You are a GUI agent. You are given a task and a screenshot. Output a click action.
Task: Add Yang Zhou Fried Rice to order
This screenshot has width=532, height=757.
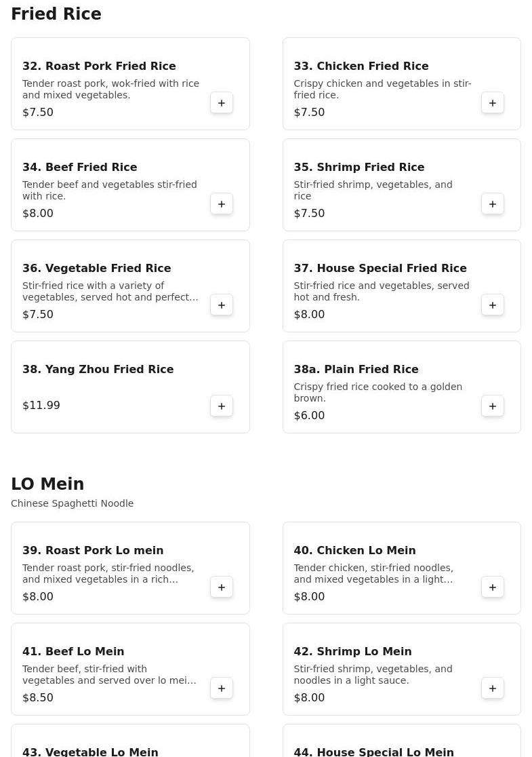click(x=222, y=406)
